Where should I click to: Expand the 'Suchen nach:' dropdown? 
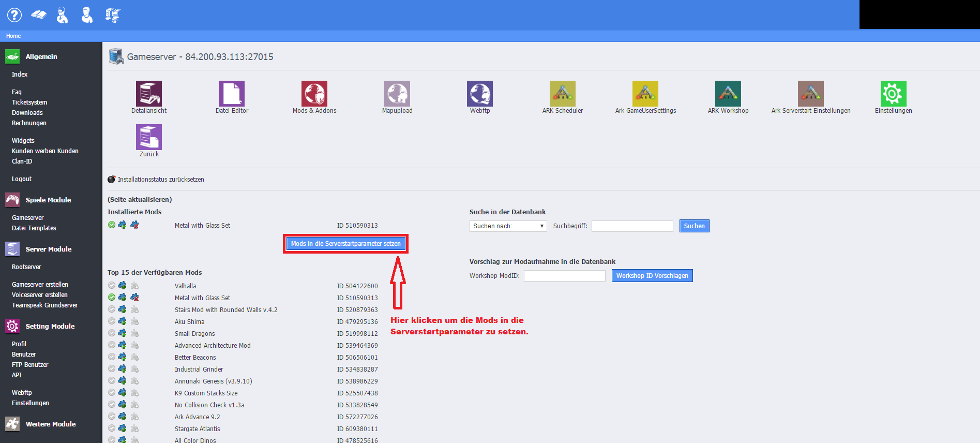(508, 226)
